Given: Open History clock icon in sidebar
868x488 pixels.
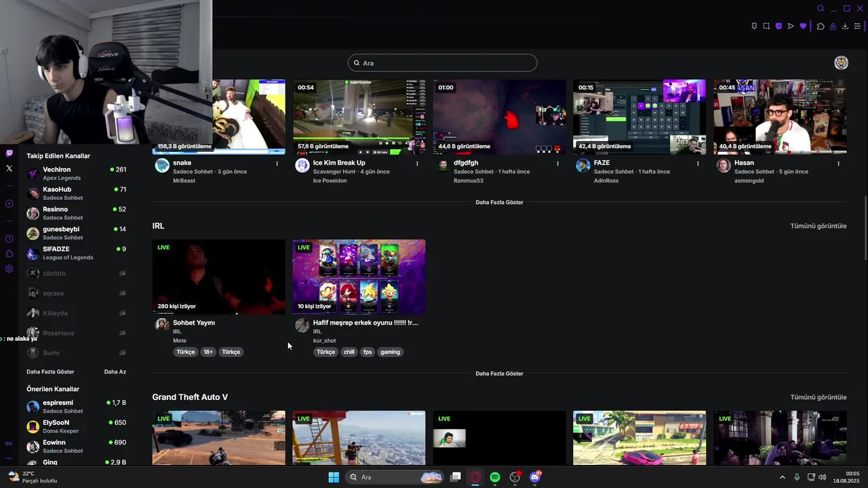Looking at the screenshot, I should coord(9,239).
